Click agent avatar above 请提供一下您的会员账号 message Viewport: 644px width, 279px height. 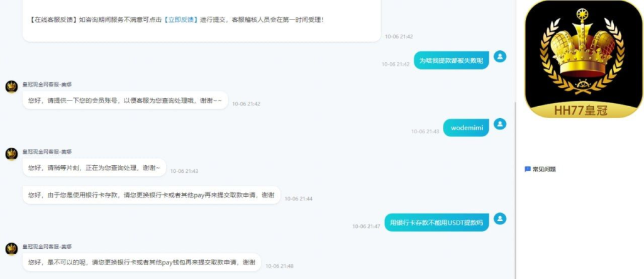point(11,87)
